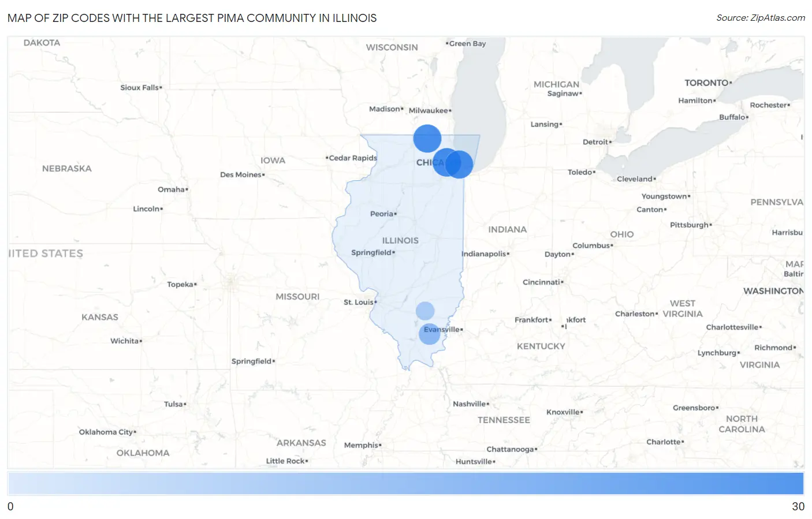Screen dimensions: 812x519
Task: Click the Columbus city label
Action: pyautogui.click(x=592, y=245)
